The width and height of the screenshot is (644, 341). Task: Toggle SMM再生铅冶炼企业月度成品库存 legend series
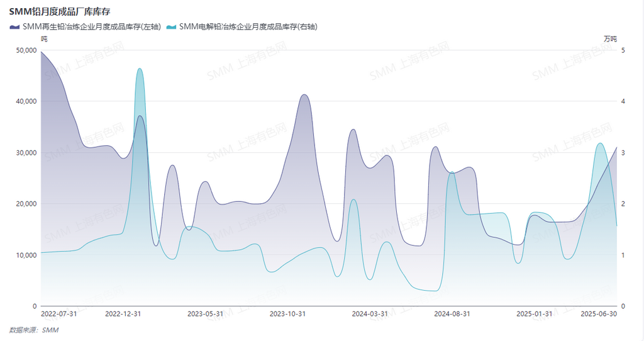point(85,26)
